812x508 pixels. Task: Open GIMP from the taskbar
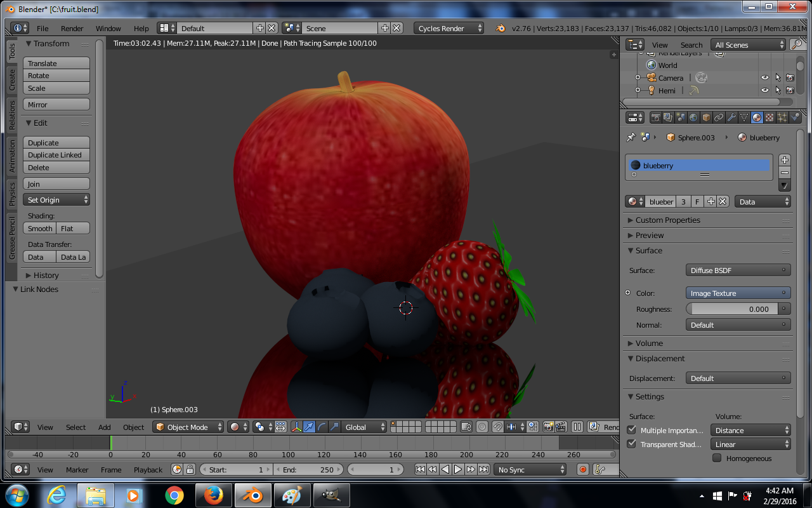[331, 495]
